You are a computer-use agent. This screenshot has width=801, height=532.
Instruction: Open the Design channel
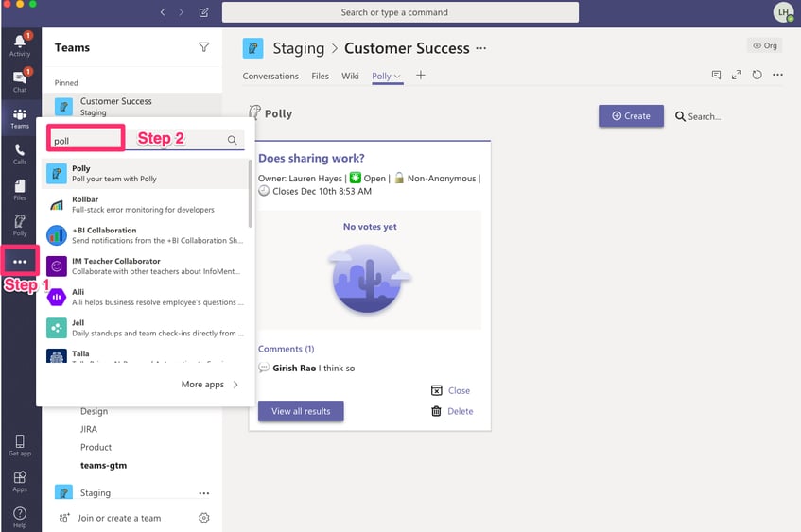[94, 411]
